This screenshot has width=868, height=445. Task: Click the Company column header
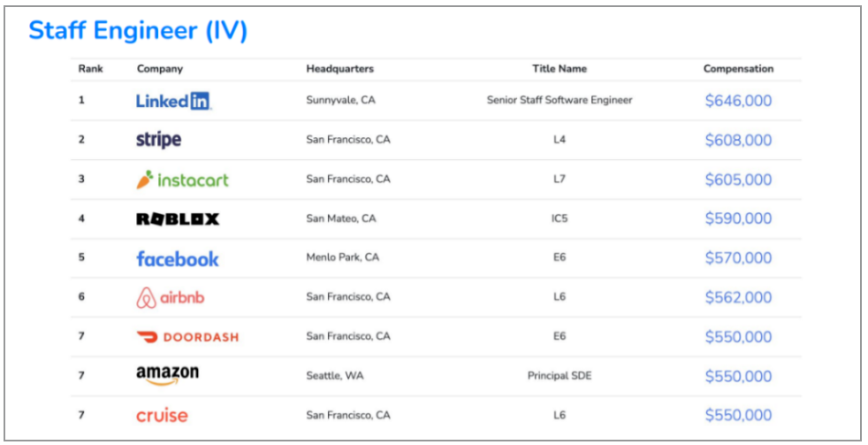click(160, 69)
